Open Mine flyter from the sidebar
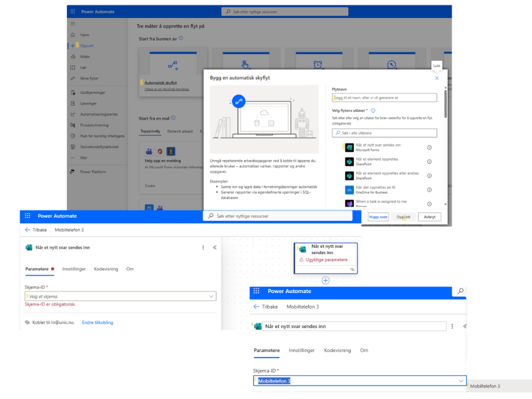This screenshot has width=532, height=399. (89, 78)
